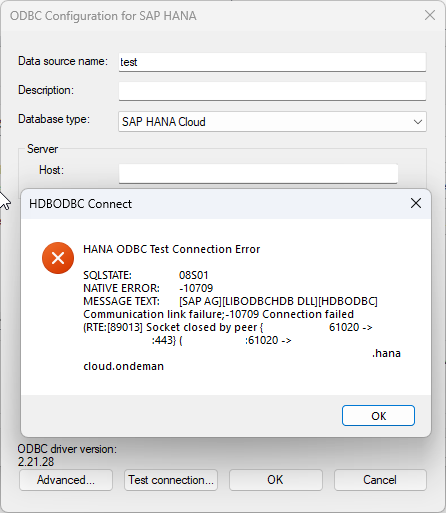Click the Host input field

pyautogui.click(x=258, y=173)
